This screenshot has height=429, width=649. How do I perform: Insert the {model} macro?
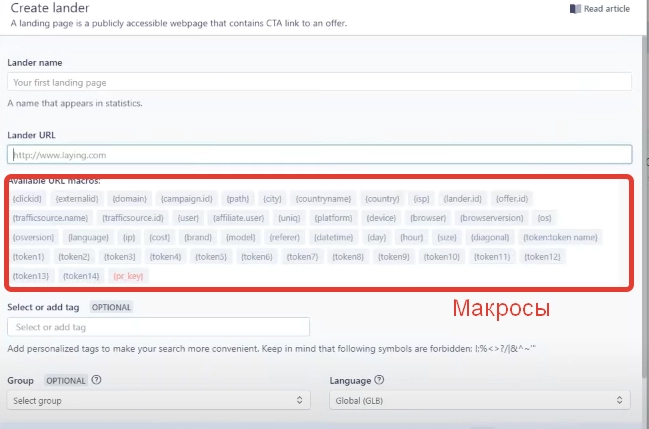240,237
